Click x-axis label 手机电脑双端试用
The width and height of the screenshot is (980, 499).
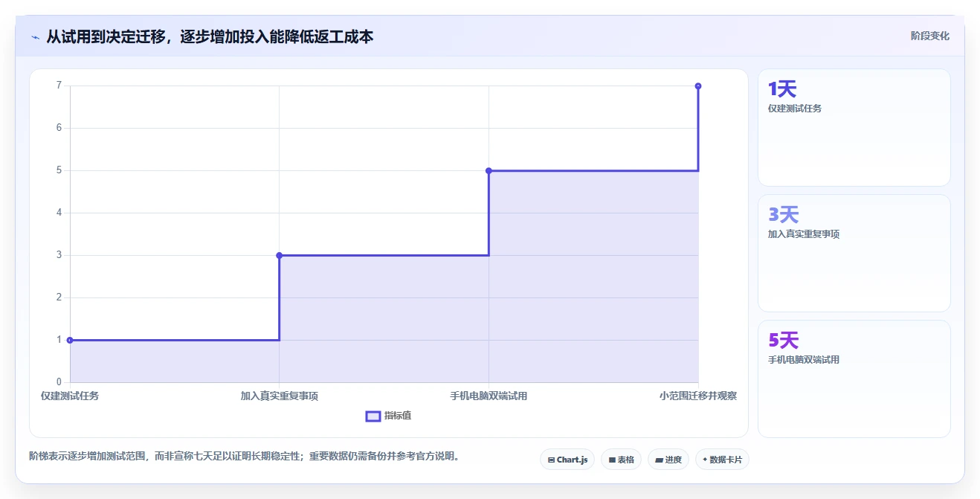pyautogui.click(x=489, y=396)
